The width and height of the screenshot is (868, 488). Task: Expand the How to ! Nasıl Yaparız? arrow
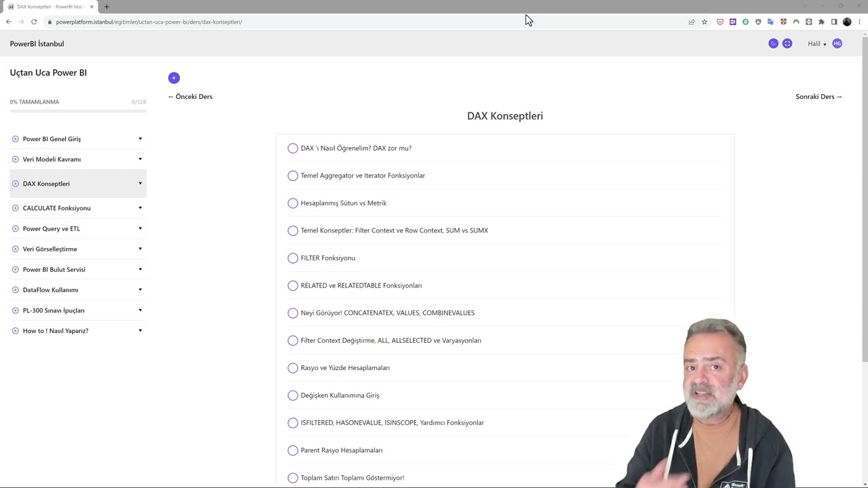tap(140, 331)
